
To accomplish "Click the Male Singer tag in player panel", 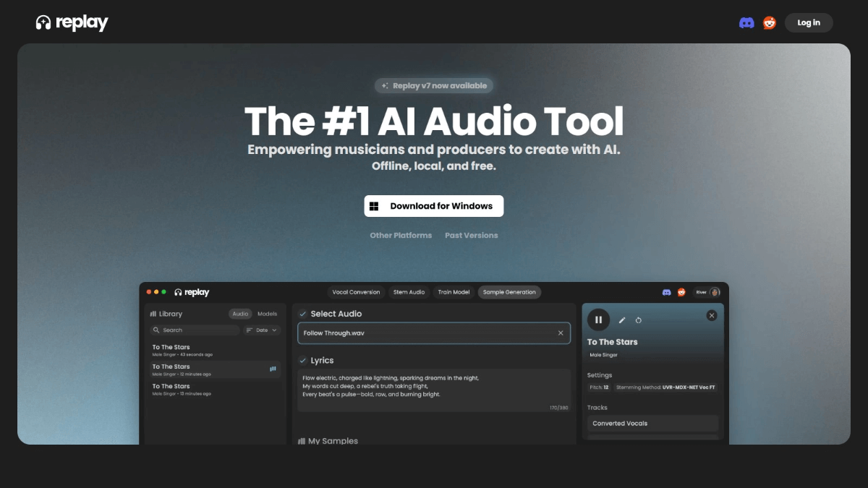I will (x=603, y=355).
